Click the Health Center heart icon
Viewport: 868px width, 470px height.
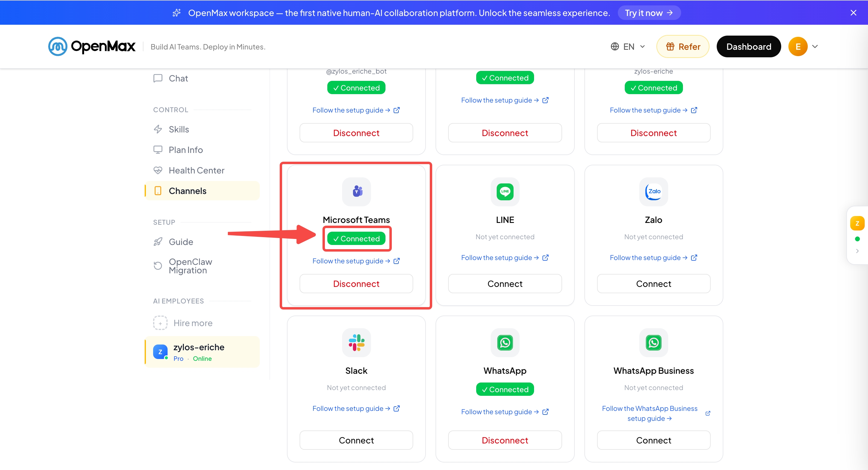coord(158,170)
